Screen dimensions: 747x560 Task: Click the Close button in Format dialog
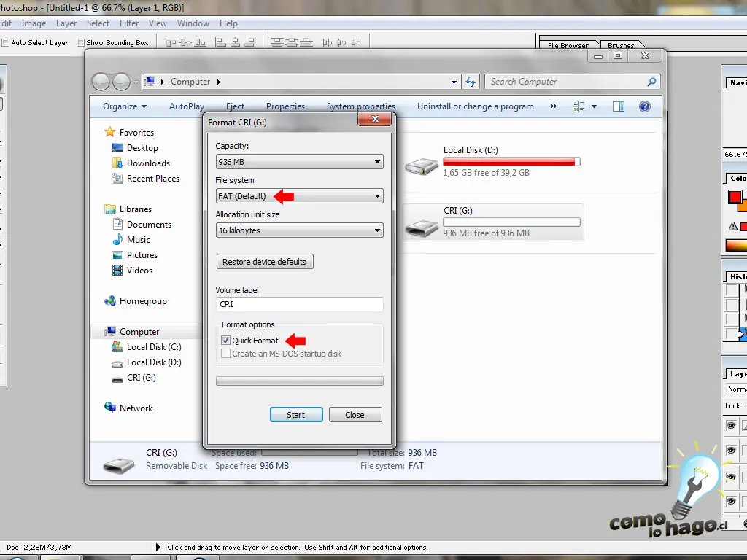(x=355, y=415)
